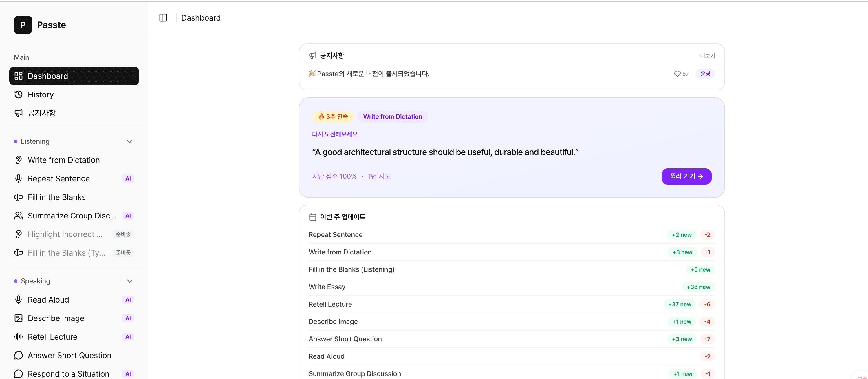This screenshot has width=868, height=379.
Task: Open the Retell Lecture waveform icon
Action: (x=19, y=336)
